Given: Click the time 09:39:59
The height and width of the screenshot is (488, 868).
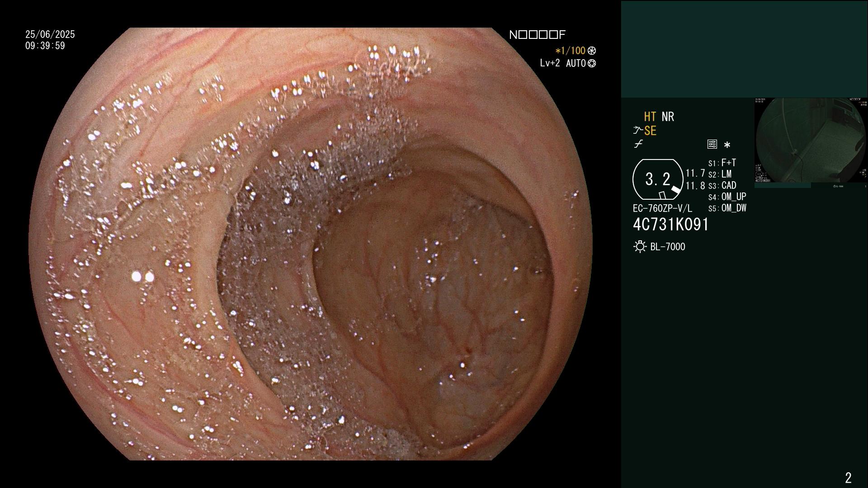Looking at the screenshot, I should pos(45,46).
